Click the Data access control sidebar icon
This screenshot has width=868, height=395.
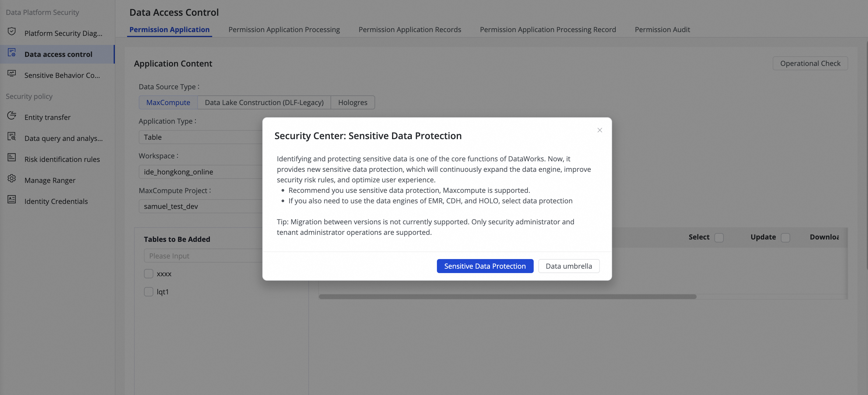tap(12, 53)
